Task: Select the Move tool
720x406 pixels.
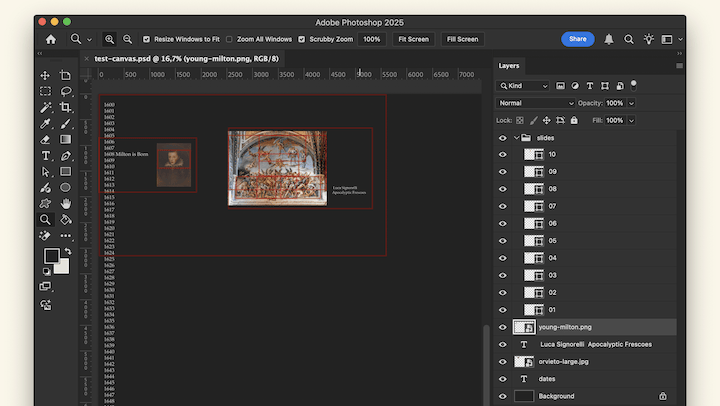Action: point(45,75)
